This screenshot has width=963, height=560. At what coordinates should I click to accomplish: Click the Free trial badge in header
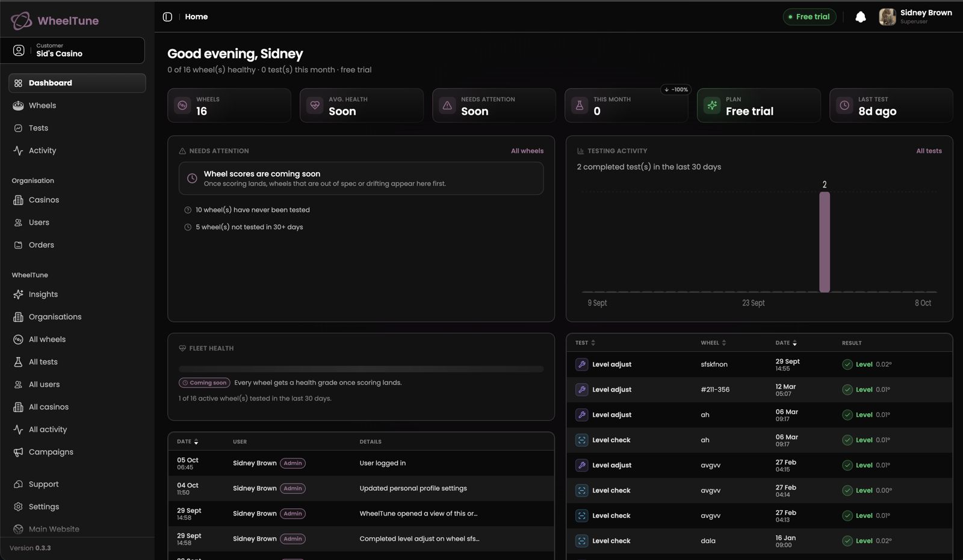[809, 17]
